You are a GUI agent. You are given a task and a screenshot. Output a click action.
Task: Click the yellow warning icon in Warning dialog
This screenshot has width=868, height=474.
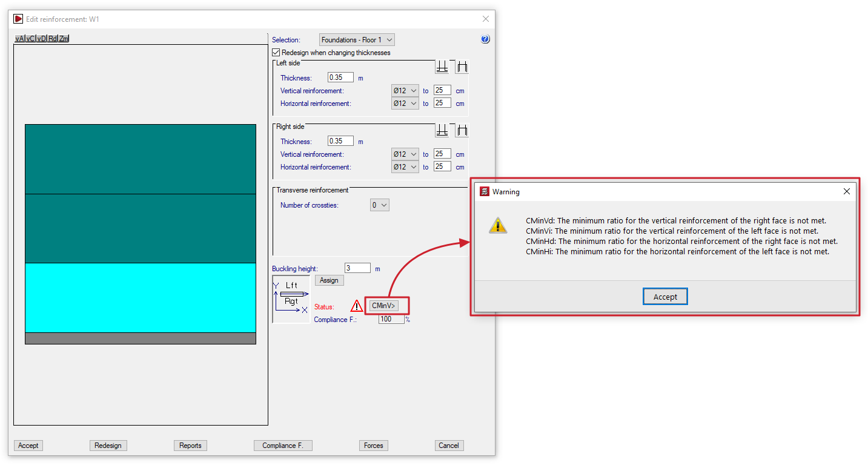point(498,225)
